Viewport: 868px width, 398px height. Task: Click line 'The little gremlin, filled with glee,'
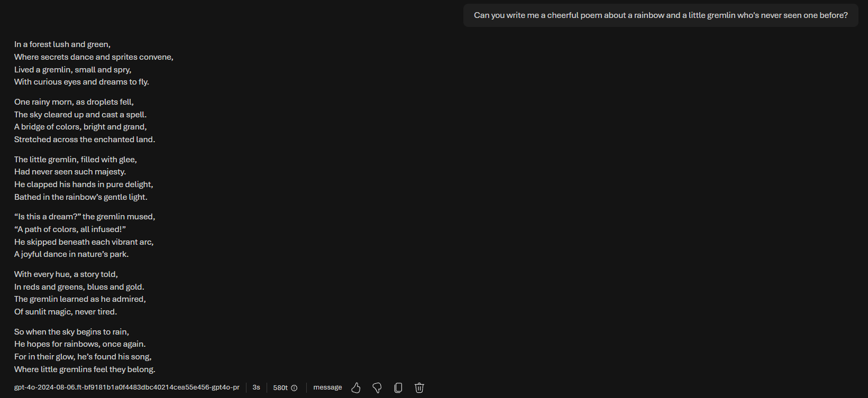[76, 160]
